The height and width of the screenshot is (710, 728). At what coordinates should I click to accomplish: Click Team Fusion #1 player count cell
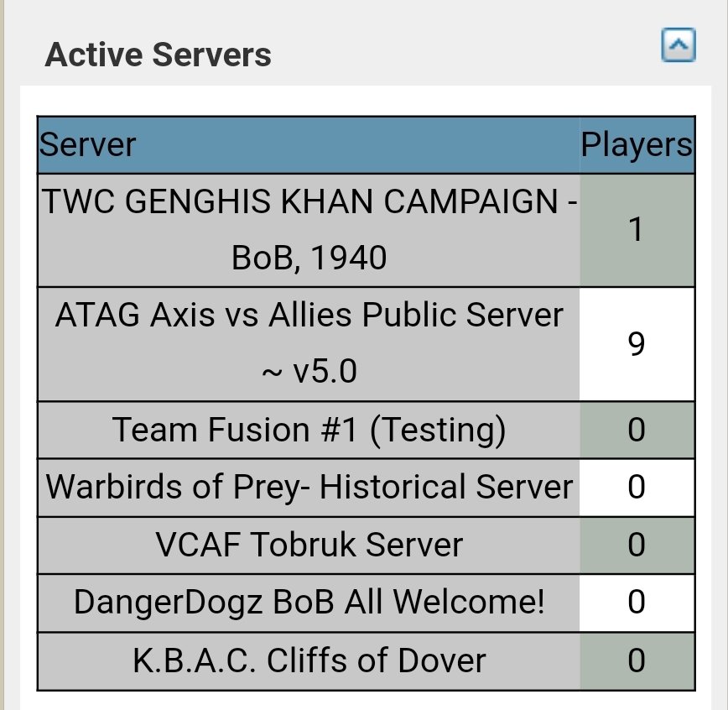click(637, 430)
